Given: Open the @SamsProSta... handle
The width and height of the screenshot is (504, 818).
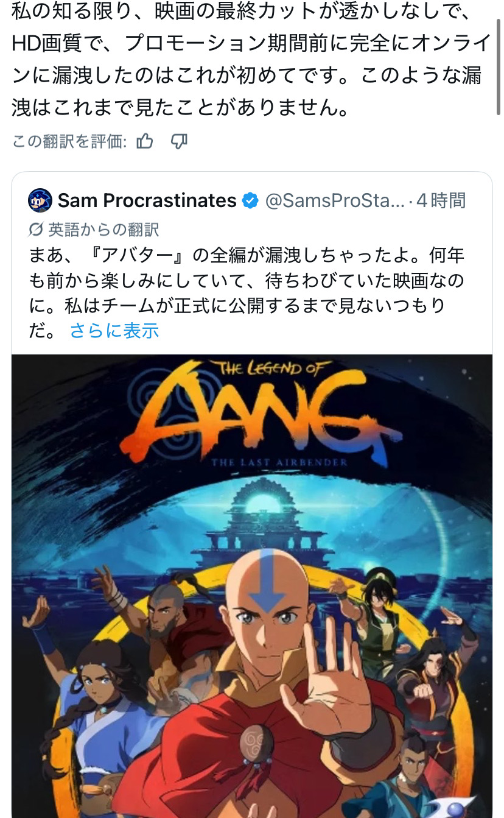Looking at the screenshot, I should (x=335, y=200).
